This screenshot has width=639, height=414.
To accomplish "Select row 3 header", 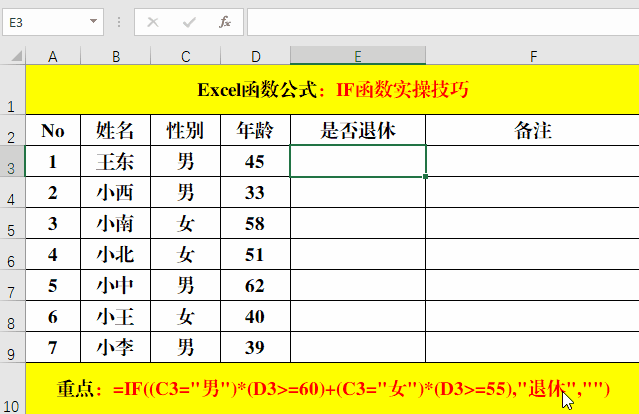I will click(12, 162).
